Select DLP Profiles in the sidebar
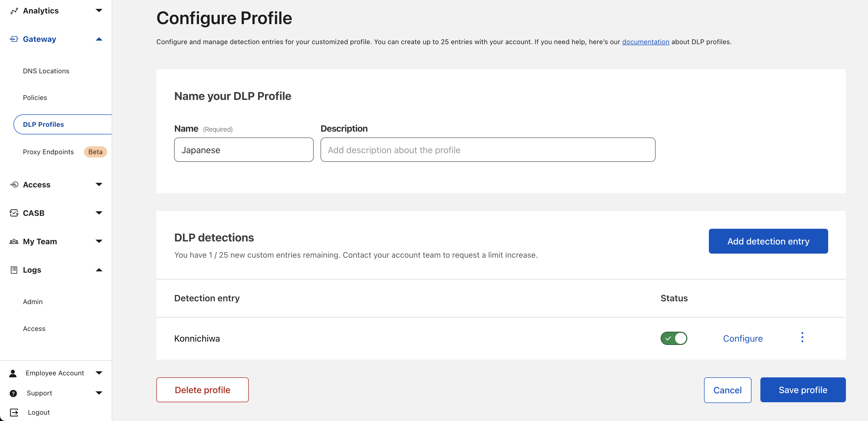This screenshot has height=421, width=868. [43, 124]
